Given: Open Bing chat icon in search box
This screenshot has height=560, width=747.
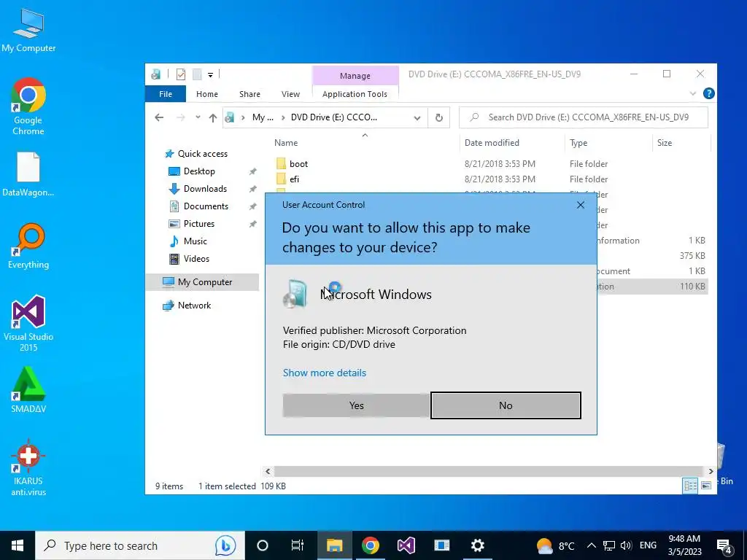Looking at the screenshot, I should [x=225, y=545].
